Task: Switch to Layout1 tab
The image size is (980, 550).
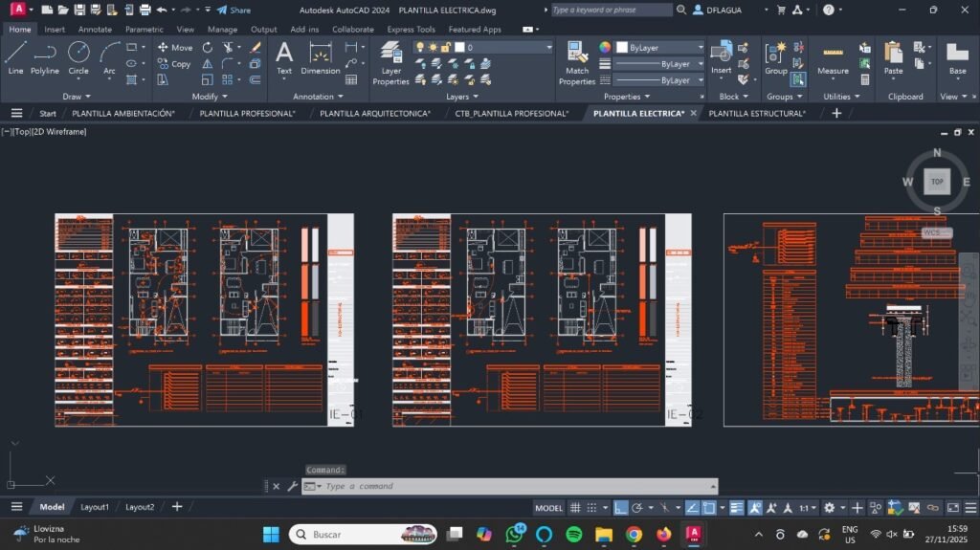Action: tap(94, 507)
